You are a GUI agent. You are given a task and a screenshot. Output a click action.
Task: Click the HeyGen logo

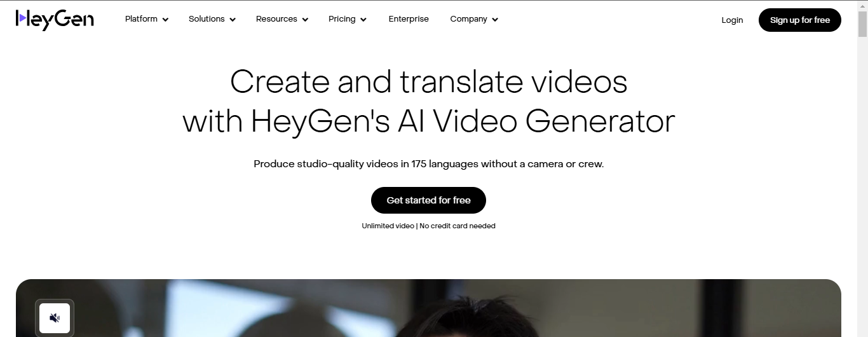click(55, 20)
